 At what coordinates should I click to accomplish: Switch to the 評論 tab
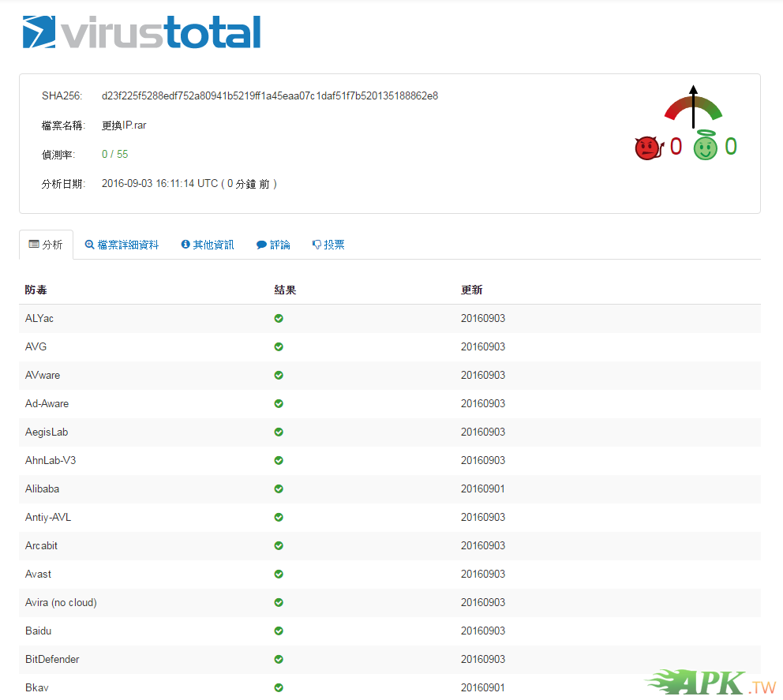pos(273,245)
